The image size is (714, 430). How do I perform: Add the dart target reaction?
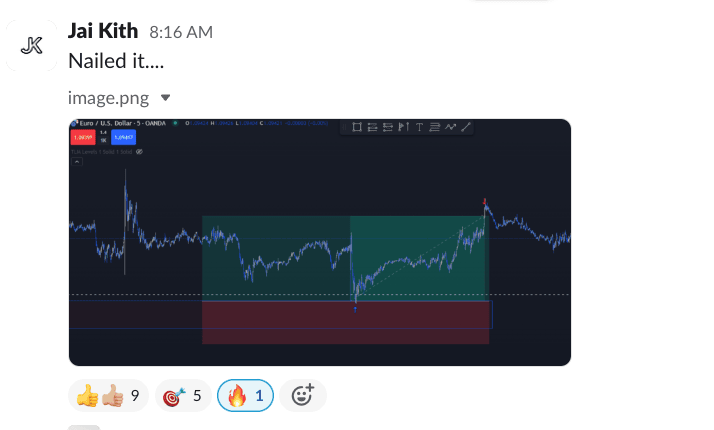point(182,396)
